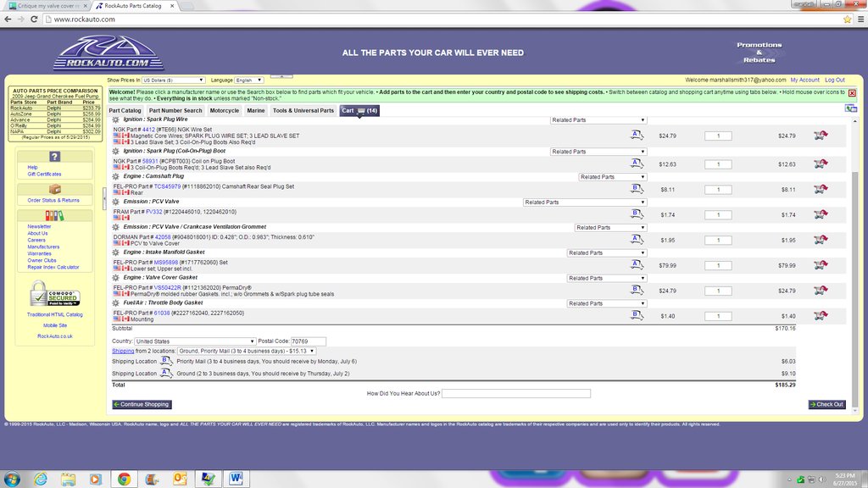The image size is (868, 488).
Task: Click warehouse B icon in TCS45979 row
Action: tap(637, 189)
